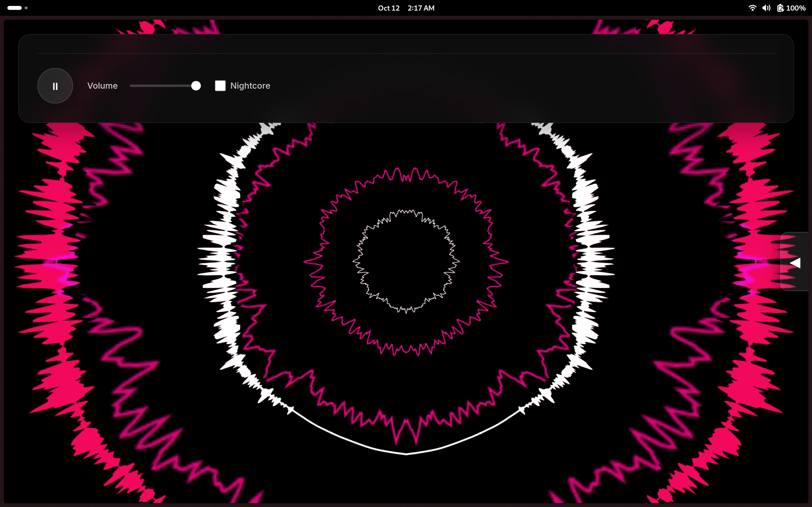Click the Volume label next to the slider
Viewport: 812px width, 507px height.
[102, 86]
